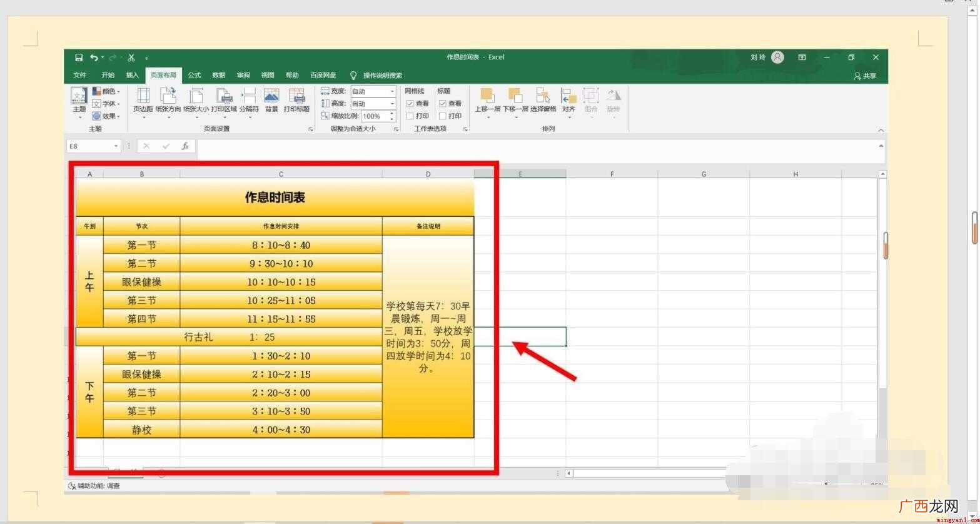Click the 缩放比例 100% spinner field

(378, 116)
